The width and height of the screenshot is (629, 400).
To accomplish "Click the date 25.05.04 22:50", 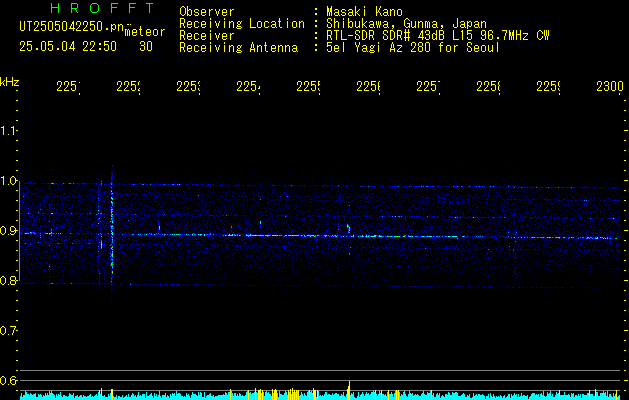I will (x=68, y=47).
